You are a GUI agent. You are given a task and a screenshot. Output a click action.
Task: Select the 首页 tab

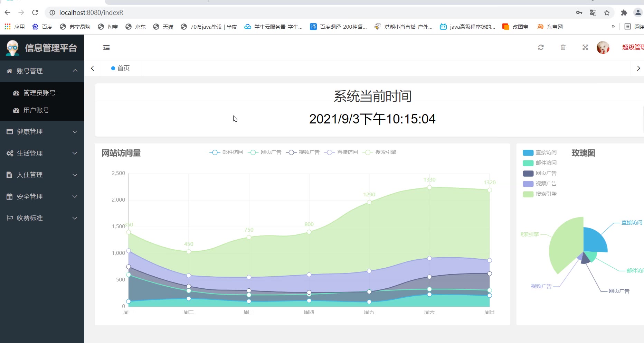coord(121,68)
